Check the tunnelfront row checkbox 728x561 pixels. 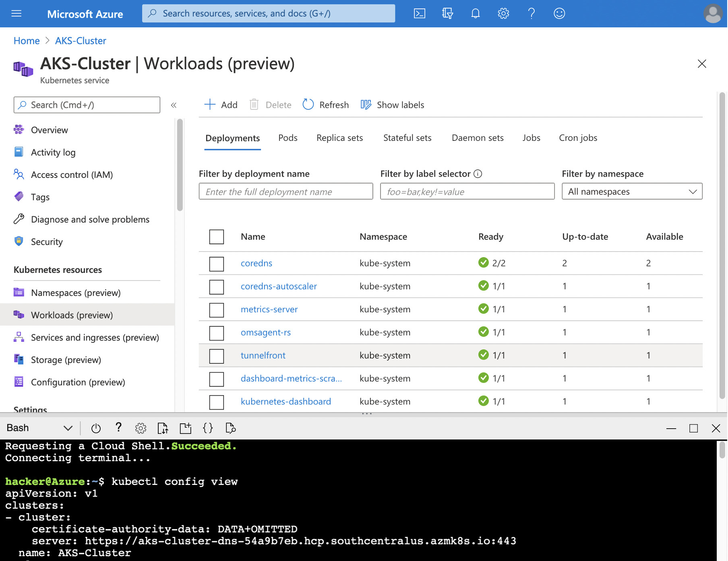coord(217,356)
